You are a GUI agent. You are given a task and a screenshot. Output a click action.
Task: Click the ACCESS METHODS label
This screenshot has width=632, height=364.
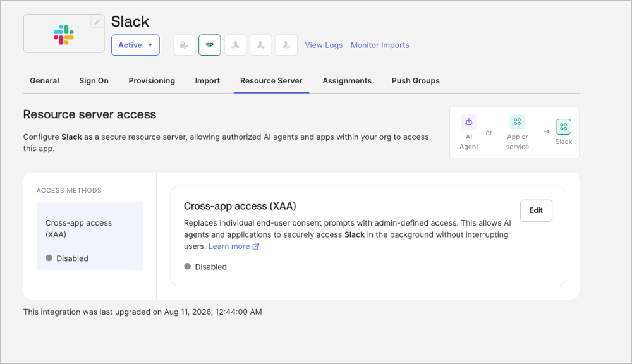[x=69, y=190]
